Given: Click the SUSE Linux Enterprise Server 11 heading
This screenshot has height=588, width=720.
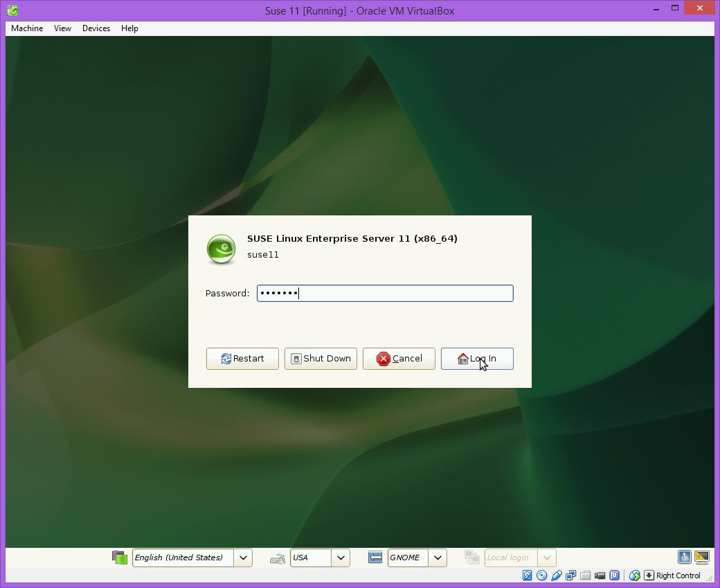Looking at the screenshot, I should [x=352, y=238].
